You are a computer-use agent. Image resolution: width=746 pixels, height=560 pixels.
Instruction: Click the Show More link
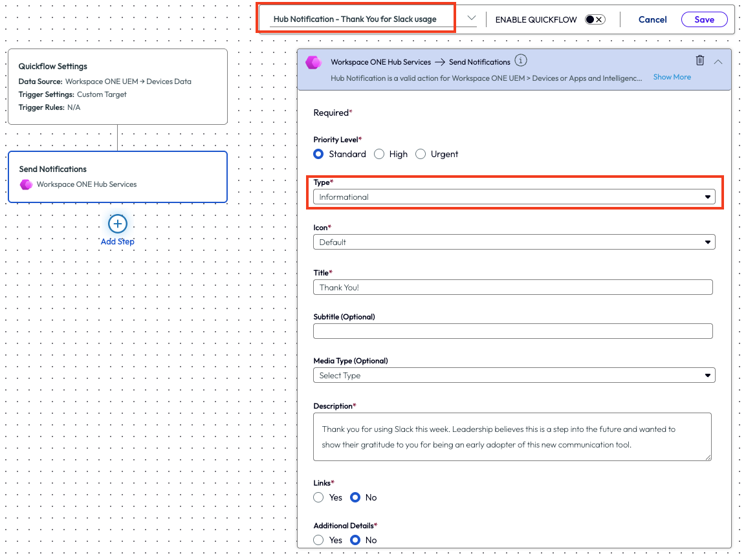pyautogui.click(x=672, y=77)
